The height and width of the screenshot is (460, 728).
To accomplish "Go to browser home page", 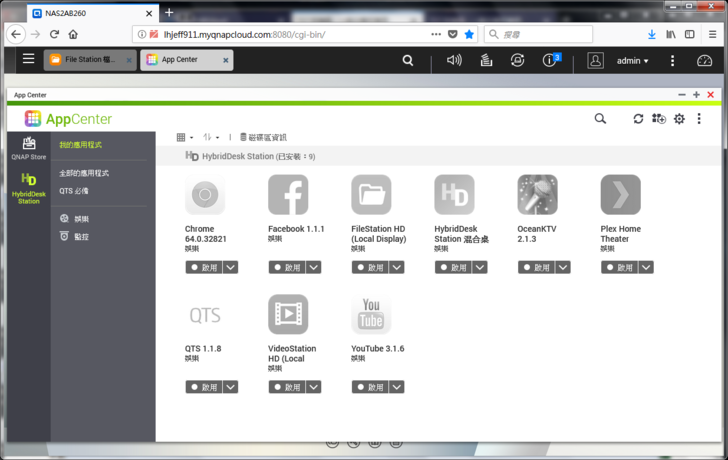I will coord(73,34).
